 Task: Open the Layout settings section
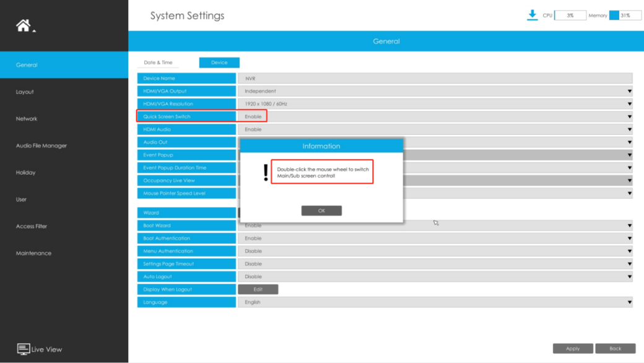coord(25,92)
